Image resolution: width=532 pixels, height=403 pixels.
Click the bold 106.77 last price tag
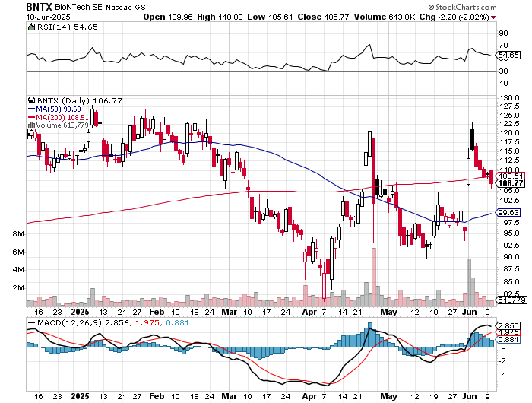point(510,184)
